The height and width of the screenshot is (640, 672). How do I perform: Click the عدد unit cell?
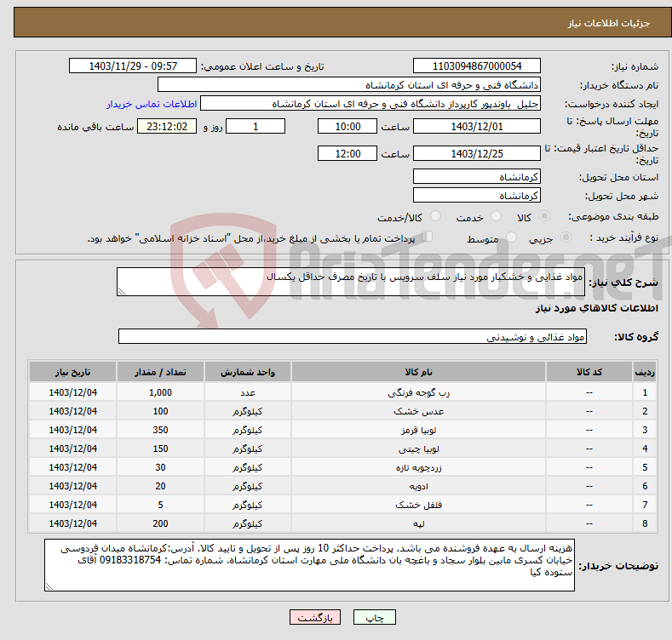click(x=248, y=392)
